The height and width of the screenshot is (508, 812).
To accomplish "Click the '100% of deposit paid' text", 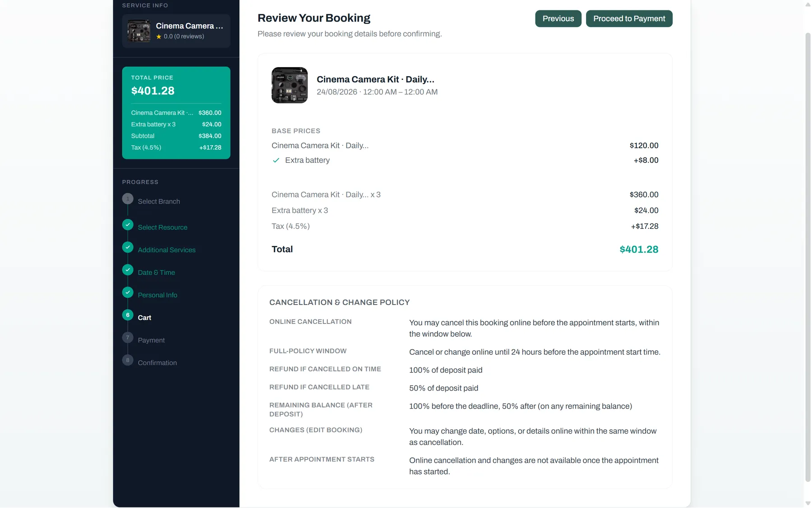I will coord(445,370).
